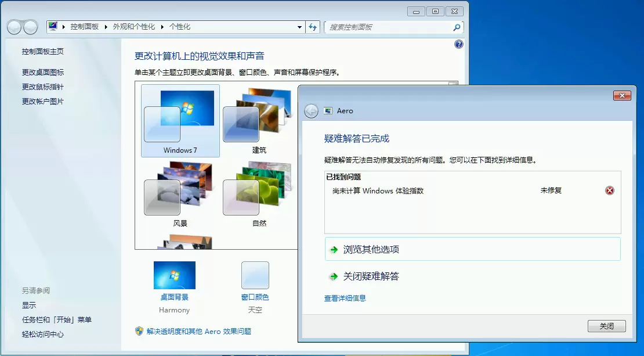Click 解决透明度和其他 Aero 效果问题 link
The height and width of the screenshot is (356, 644).
click(199, 332)
